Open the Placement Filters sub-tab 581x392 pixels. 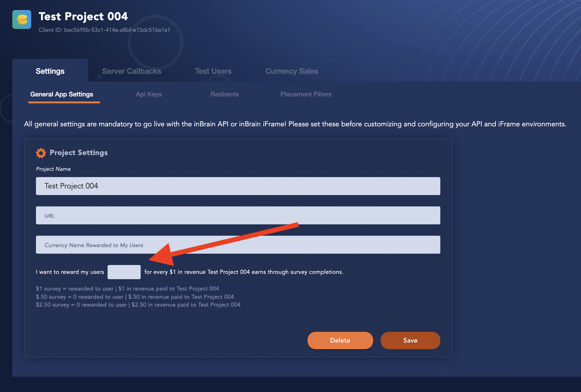click(306, 94)
